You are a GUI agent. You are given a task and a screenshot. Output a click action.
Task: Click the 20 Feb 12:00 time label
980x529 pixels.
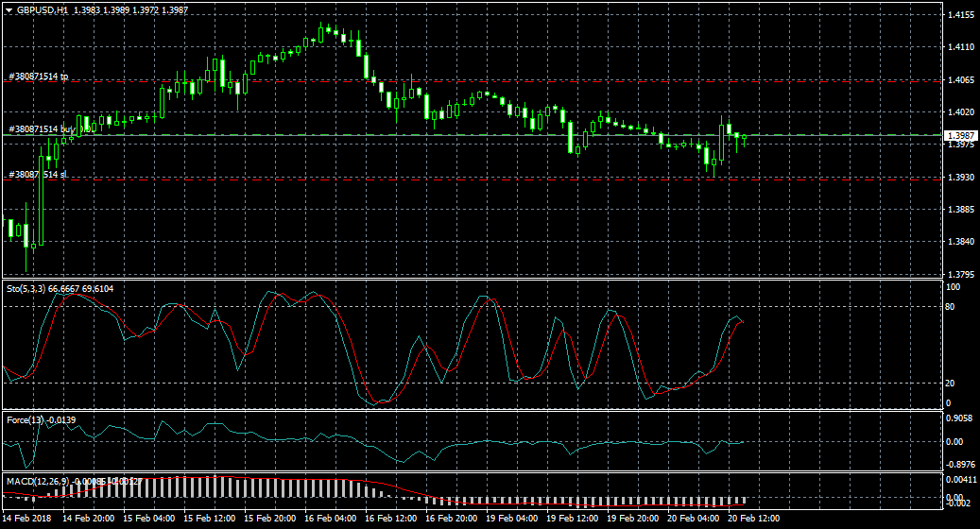[752, 519]
